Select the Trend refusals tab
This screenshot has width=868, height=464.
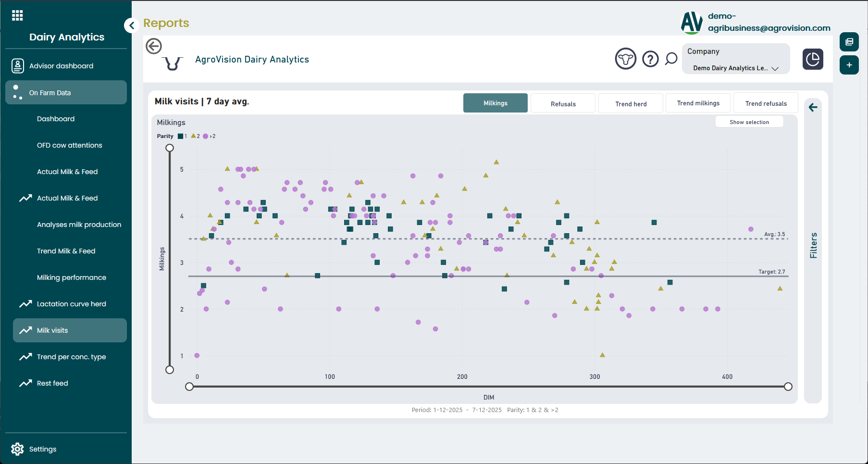[766, 103]
